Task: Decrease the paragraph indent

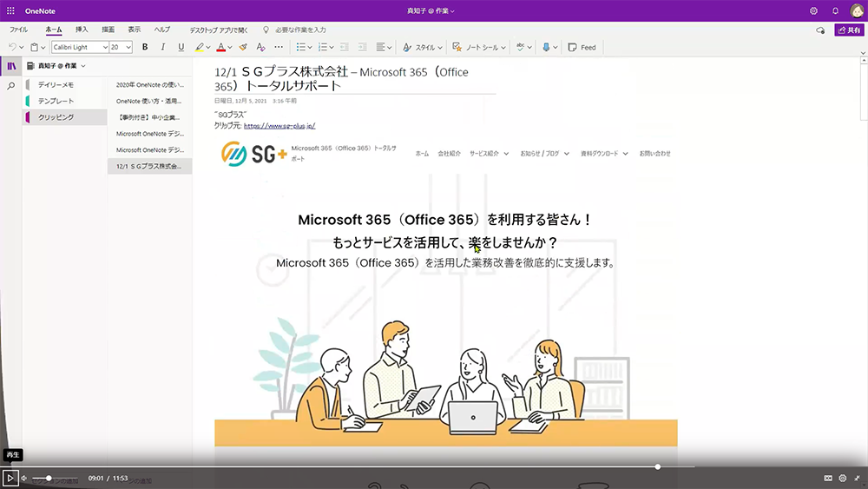Action: coord(345,47)
